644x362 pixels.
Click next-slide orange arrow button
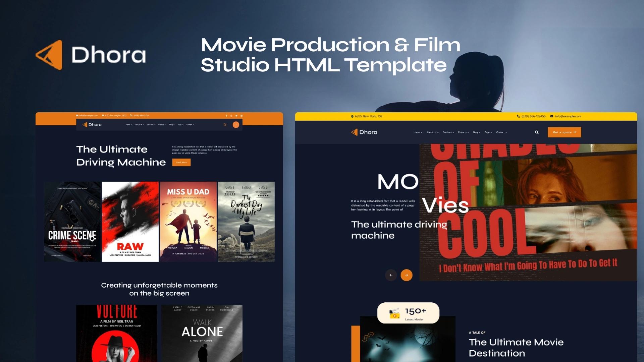(x=407, y=275)
